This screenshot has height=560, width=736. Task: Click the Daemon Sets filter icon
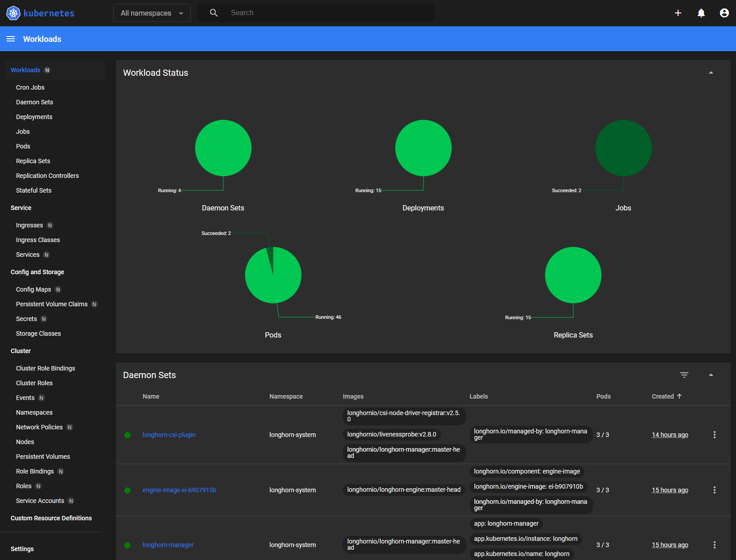click(x=684, y=375)
